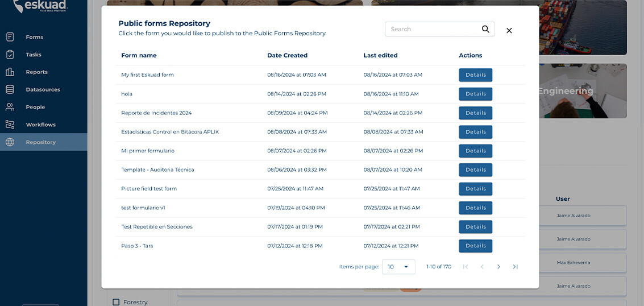Click the Datasources database icon

(x=10, y=89)
